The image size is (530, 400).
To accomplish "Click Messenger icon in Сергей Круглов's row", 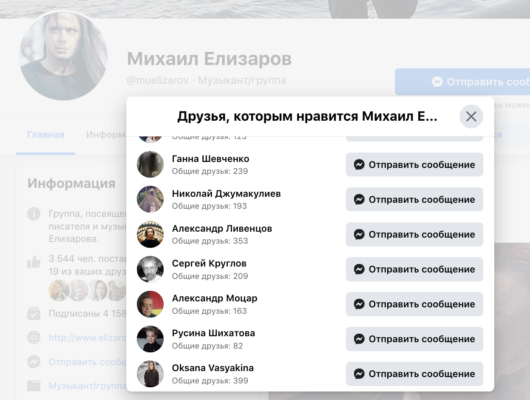I will click(x=359, y=269).
